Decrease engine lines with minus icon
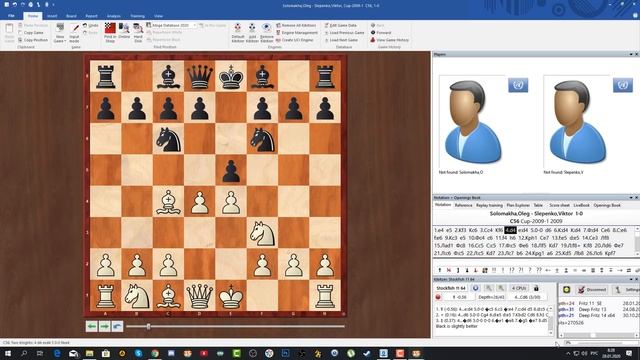Image resolution: width=640 pixels, height=360 pixels. (489, 288)
